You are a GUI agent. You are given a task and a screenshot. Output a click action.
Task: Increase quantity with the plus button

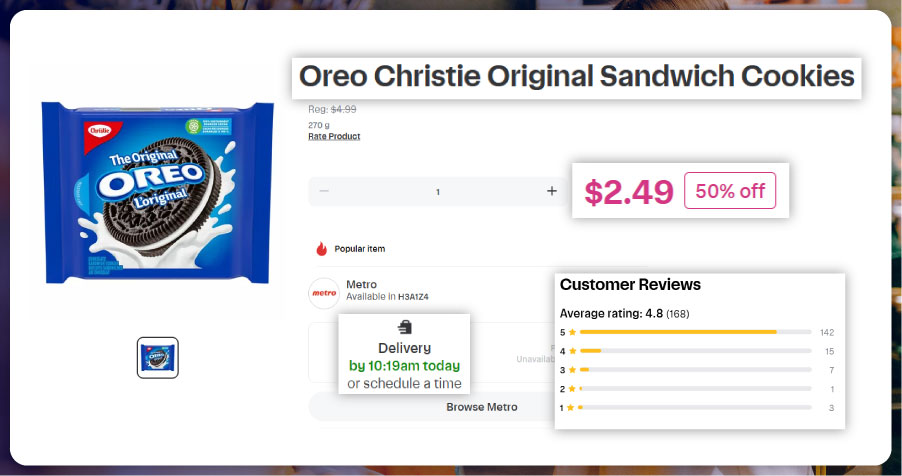click(551, 191)
